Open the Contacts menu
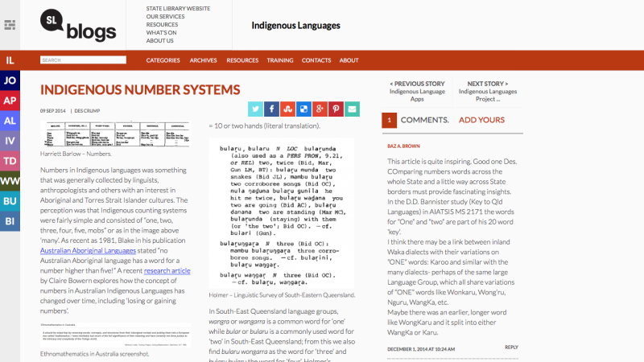This screenshot has height=362, width=644. click(316, 60)
